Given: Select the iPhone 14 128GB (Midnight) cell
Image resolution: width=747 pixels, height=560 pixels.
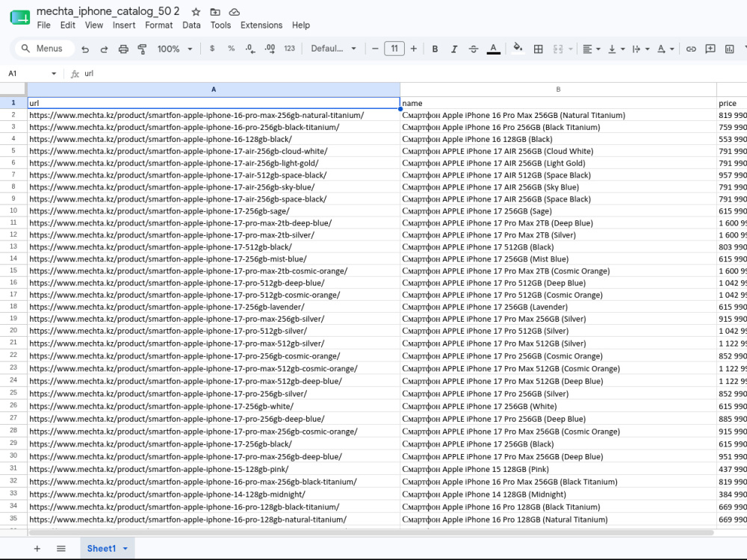Looking at the screenshot, I should [x=558, y=494].
